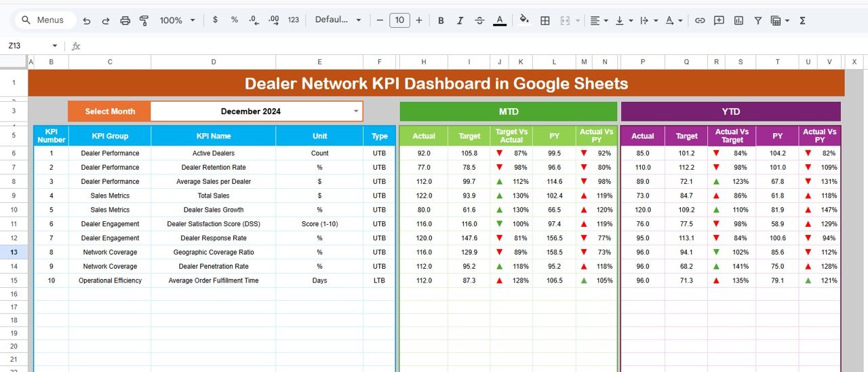Select the Paint format tool
868x372 pixels.
(144, 20)
